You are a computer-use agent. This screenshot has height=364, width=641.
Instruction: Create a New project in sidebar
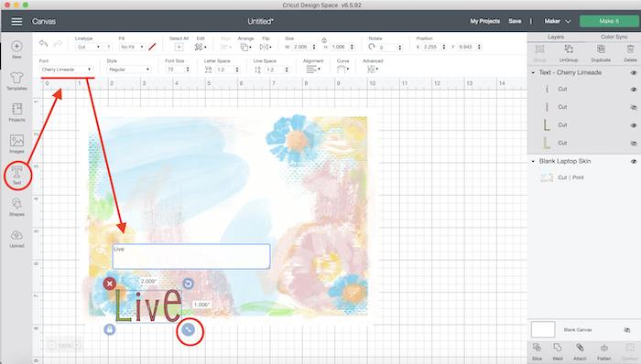[x=16, y=49]
